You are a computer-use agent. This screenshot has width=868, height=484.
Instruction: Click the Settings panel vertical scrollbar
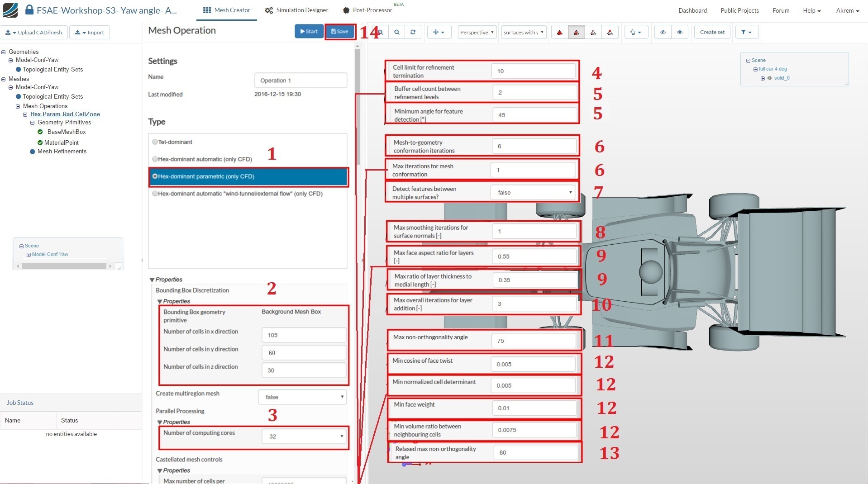click(358, 107)
